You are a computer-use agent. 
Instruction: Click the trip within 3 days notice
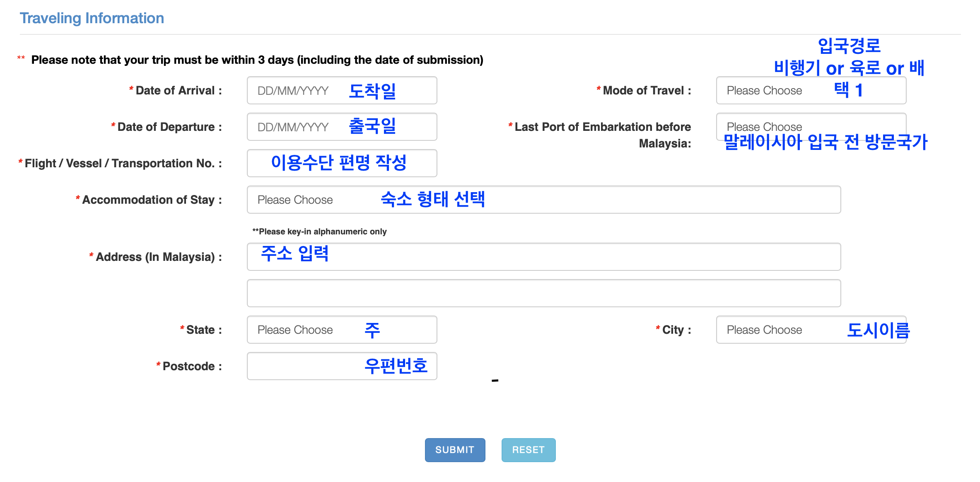click(257, 60)
